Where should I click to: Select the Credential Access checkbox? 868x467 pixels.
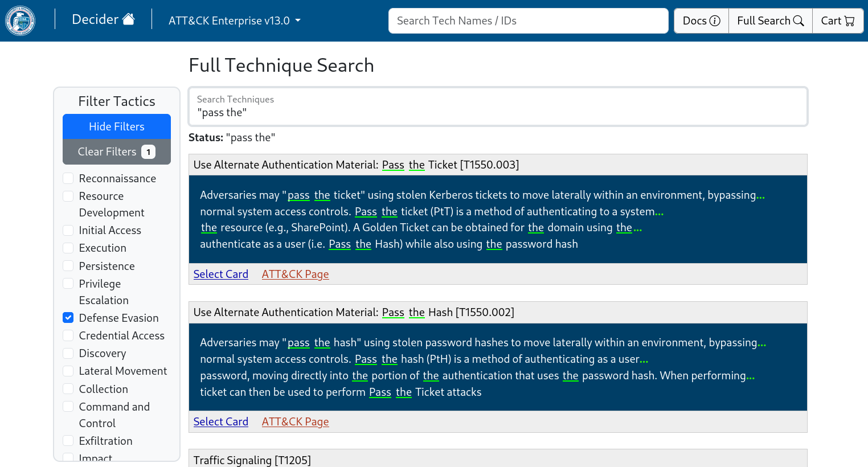(68, 335)
